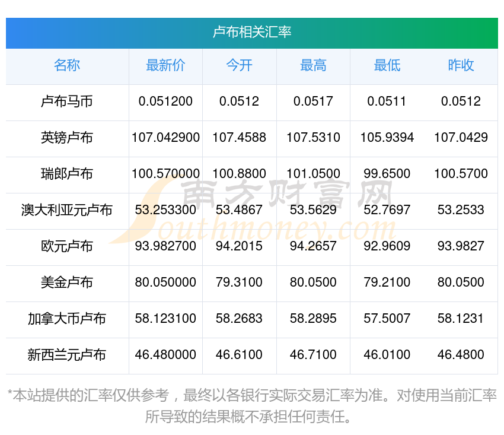Select the 今开 column header
The height and width of the screenshot is (435, 504).
(239, 65)
